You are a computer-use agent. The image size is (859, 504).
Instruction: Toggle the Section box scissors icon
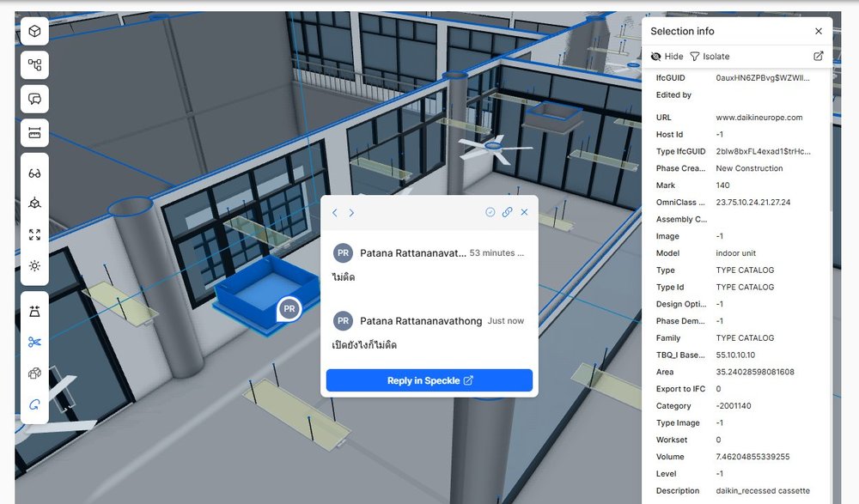click(x=34, y=343)
